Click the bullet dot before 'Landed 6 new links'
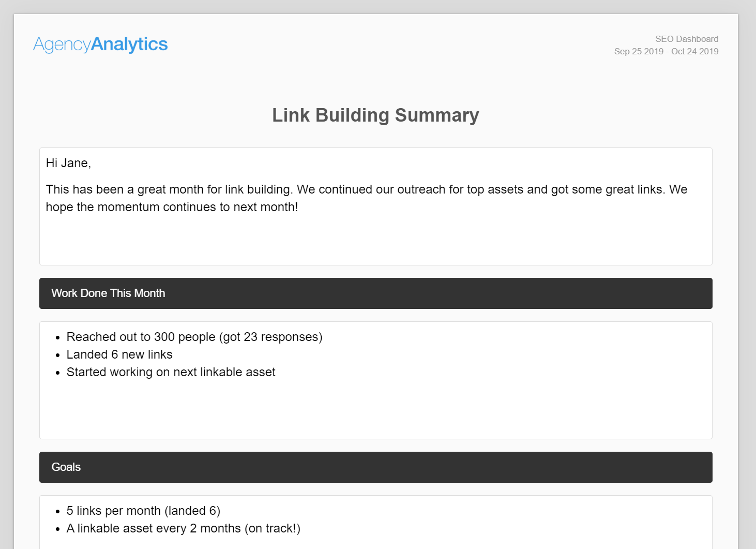 (x=57, y=355)
